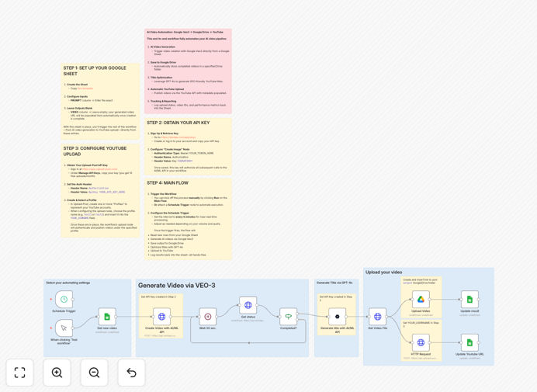Select the HTTP Request node
Viewport: 537px width, 392px height.
pos(421,342)
